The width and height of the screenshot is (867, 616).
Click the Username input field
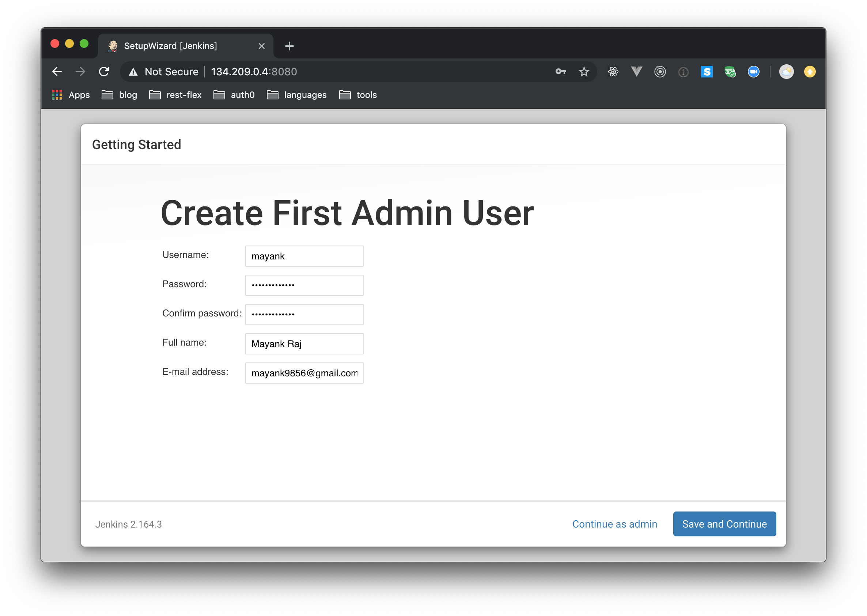point(304,256)
